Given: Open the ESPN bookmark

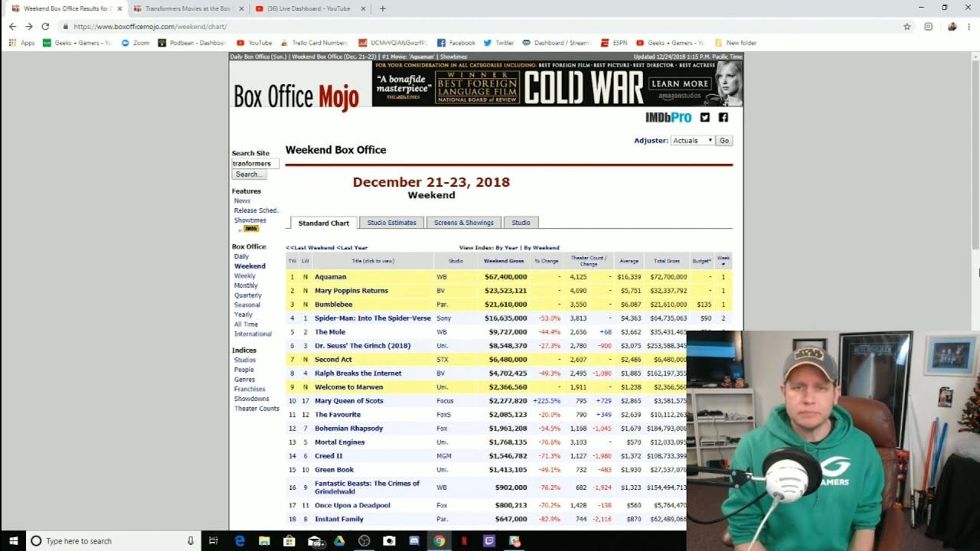Looking at the screenshot, I should [x=613, y=43].
